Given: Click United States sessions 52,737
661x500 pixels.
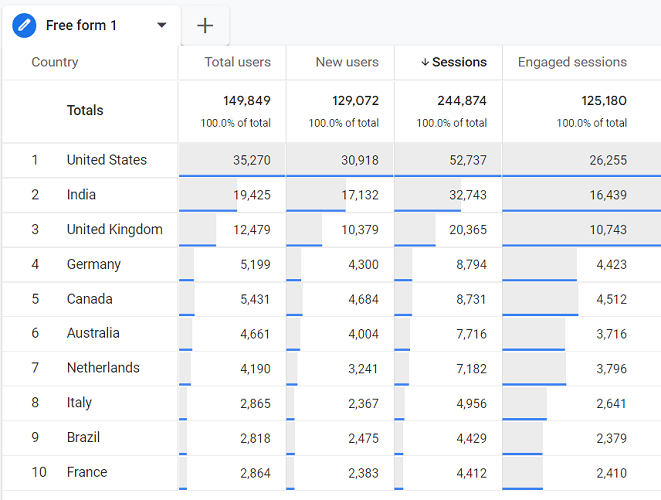Looking at the screenshot, I should (x=468, y=160).
